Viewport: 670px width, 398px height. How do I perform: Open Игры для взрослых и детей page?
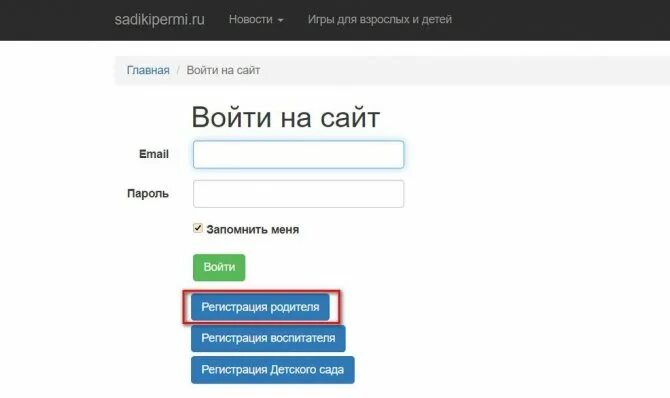pyautogui.click(x=380, y=20)
